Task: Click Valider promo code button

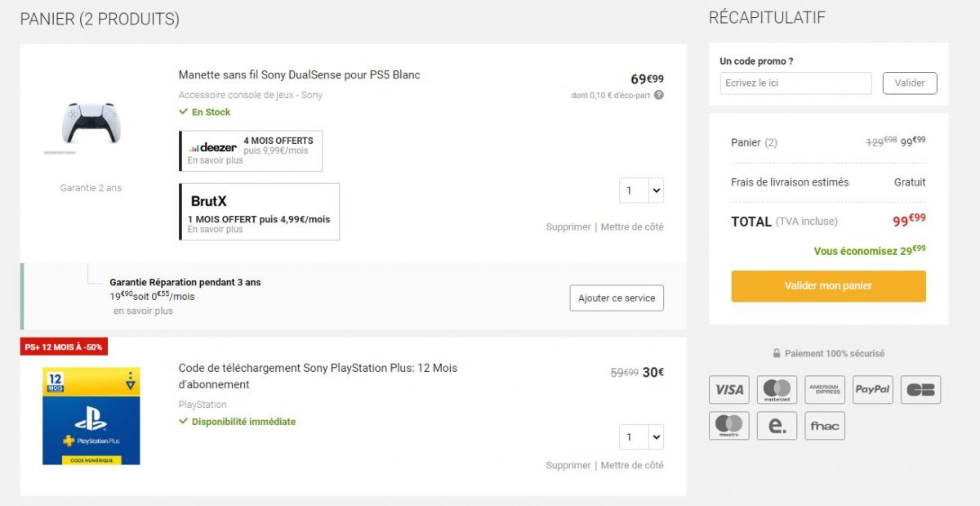Action: [x=910, y=83]
